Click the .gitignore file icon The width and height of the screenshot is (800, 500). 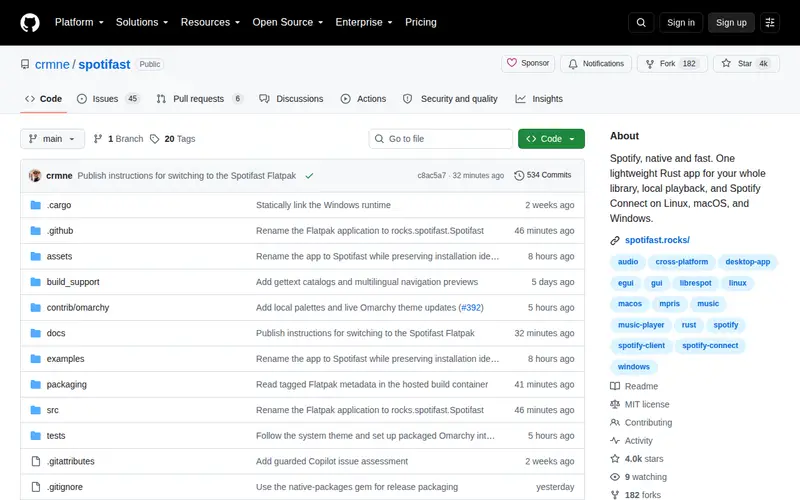pyautogui.click(x=36, y=487)
